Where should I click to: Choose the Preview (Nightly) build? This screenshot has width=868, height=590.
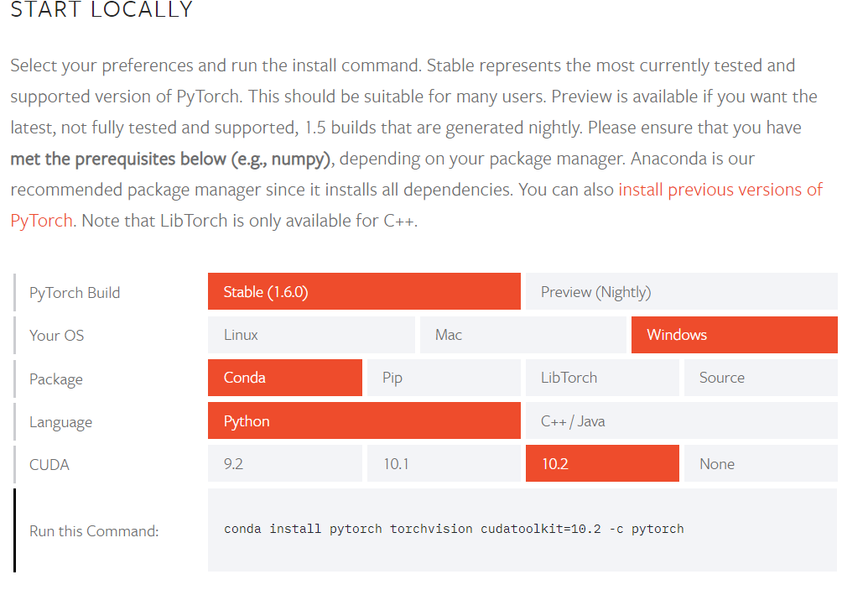(x=680, y=292)
